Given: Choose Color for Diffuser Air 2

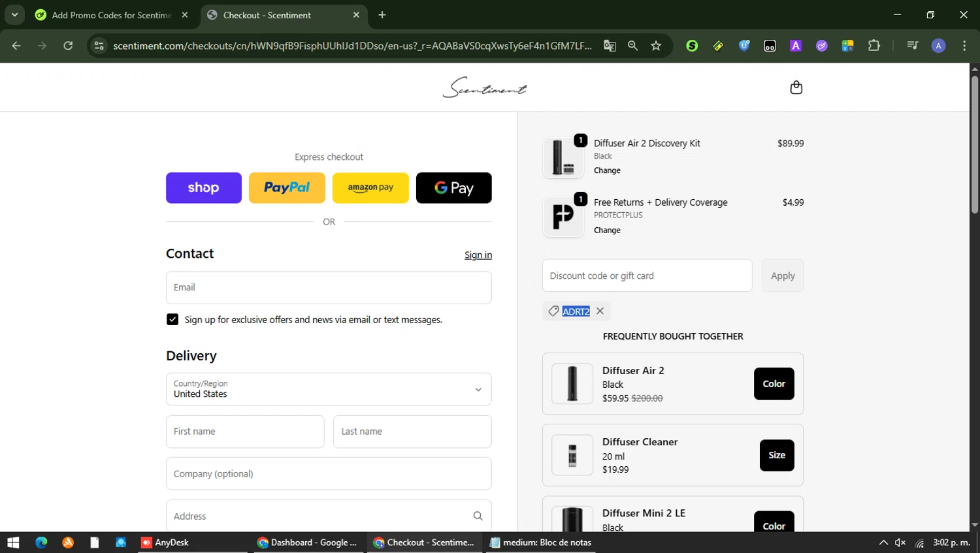Looking at the screenshot, I should pyautogui.click(x=774, y=384).
